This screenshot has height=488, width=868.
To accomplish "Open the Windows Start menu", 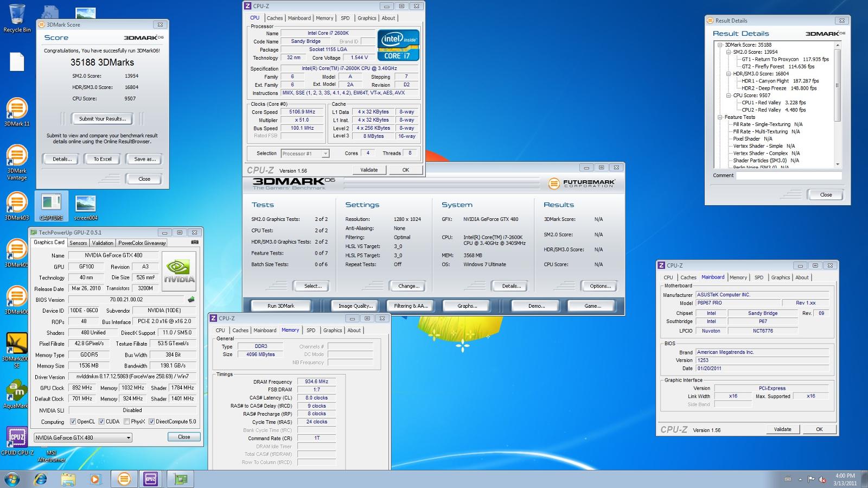I will point(12,479).
